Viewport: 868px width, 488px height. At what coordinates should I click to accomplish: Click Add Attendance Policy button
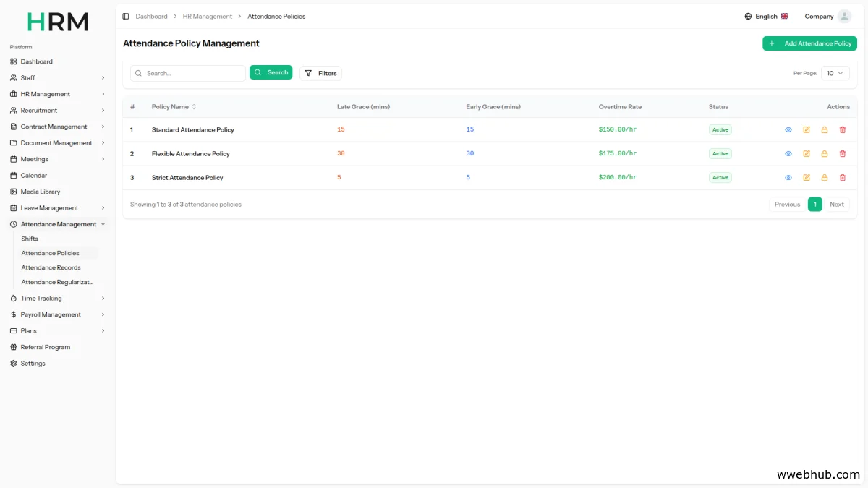809,43
